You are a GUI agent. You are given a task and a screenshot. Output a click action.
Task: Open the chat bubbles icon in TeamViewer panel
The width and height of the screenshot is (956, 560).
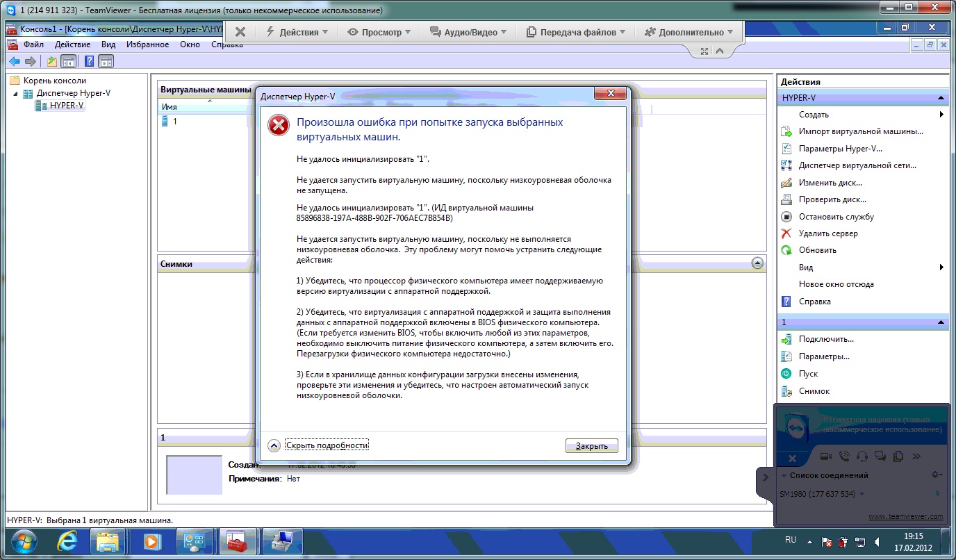click(880, 456)
